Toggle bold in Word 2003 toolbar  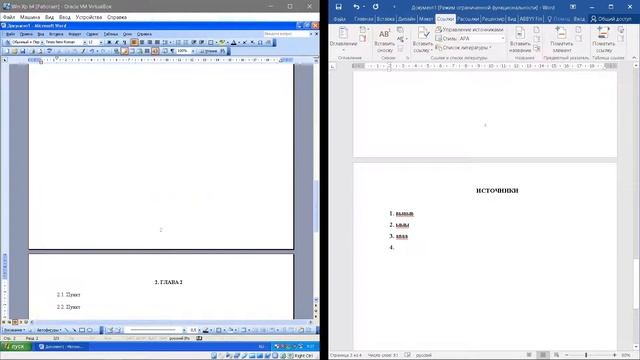point(109,42)
